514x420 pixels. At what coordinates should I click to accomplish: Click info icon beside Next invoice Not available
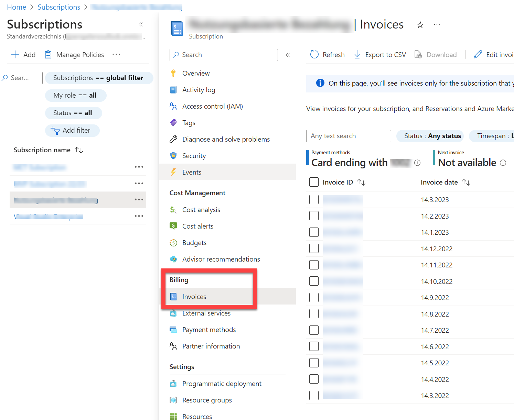point(503,163)
